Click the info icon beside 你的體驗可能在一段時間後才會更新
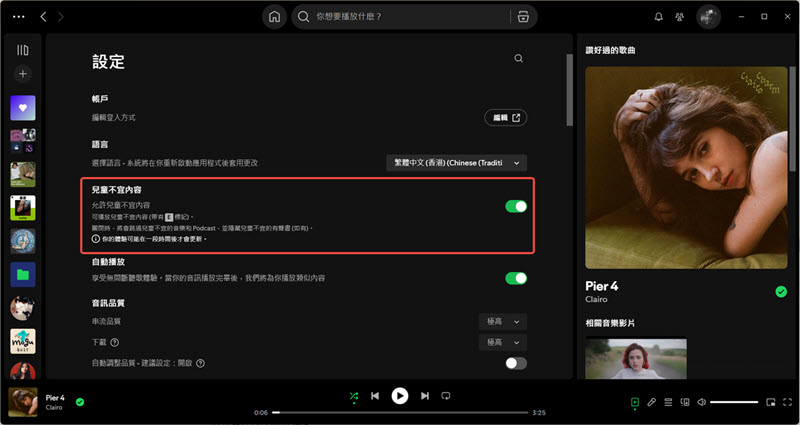 pyautogui.click(x=95, y=239)
